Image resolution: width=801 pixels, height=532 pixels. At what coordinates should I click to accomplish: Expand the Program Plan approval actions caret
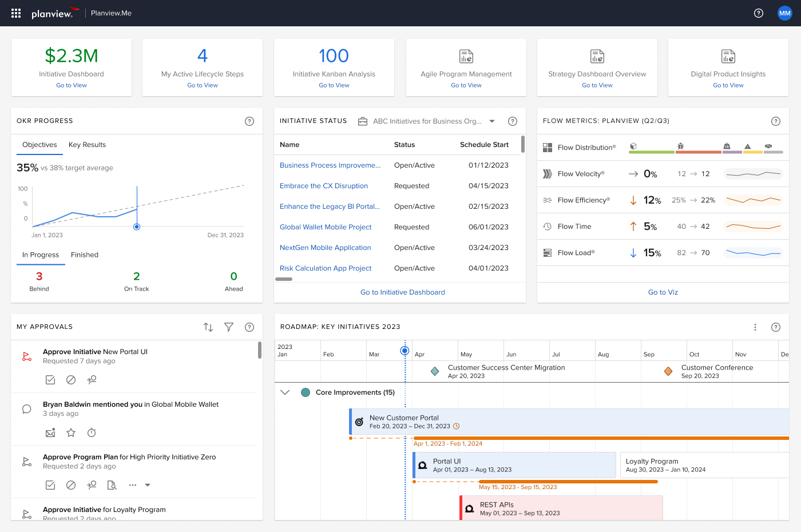[x=148, y=485]
